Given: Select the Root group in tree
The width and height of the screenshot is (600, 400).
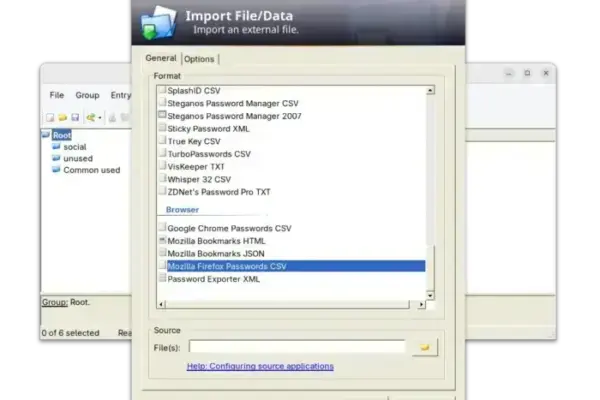Looking at the screenshot, I should coord(62,135).
